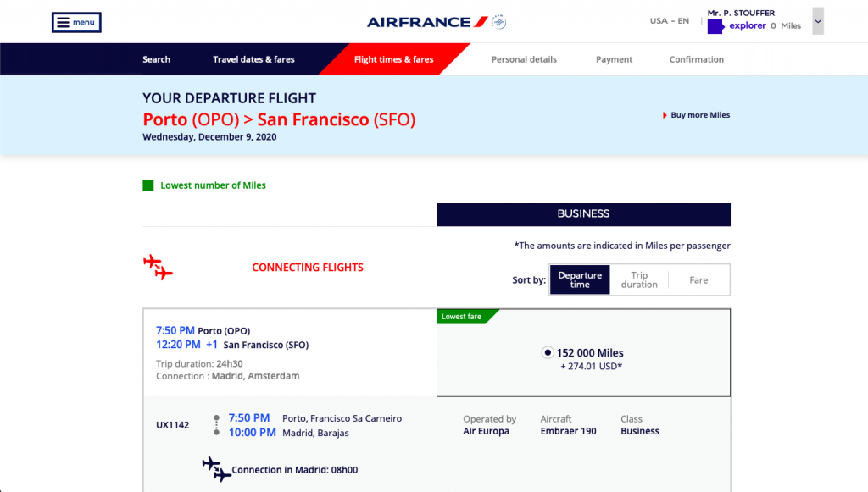Select the 152 000 Miles fare radio

tap(548, 352)
